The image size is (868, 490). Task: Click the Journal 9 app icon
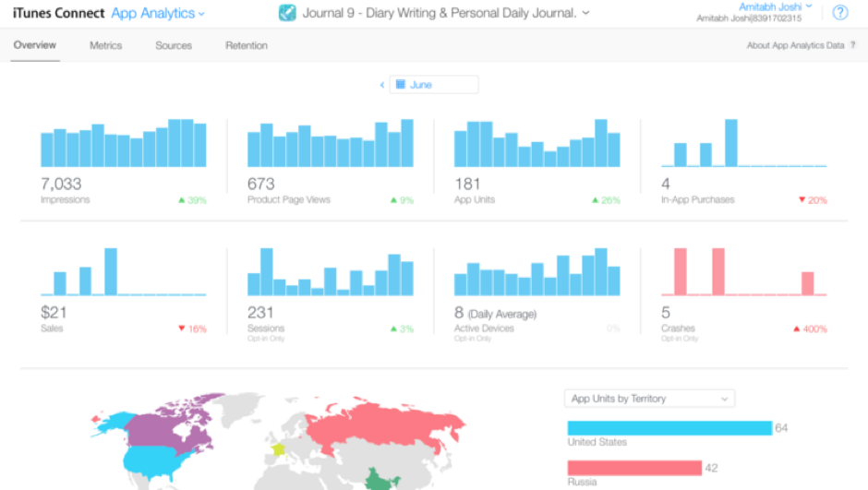point(287,13)
